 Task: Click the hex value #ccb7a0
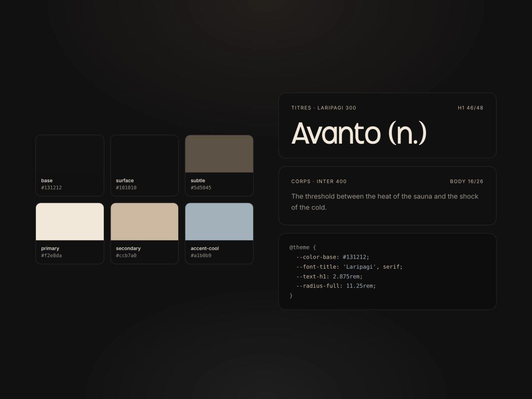pos(126,255)
